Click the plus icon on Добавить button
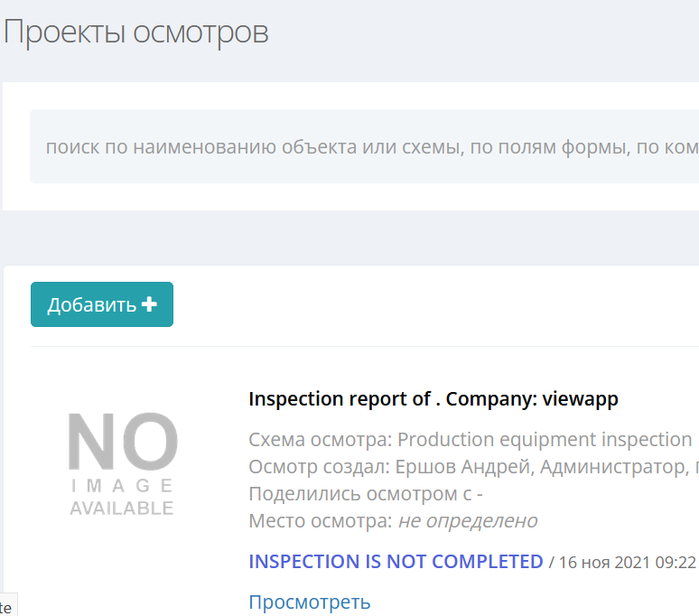The image size is (699, 616). (150, 304)
